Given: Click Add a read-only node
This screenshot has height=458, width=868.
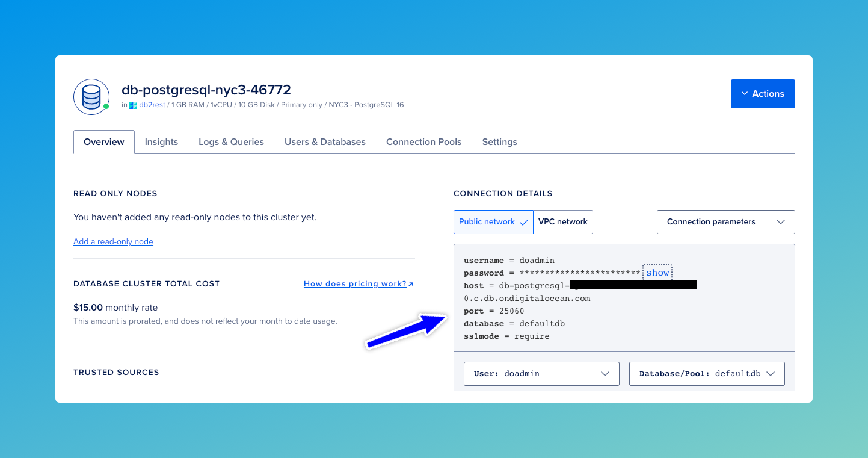Looking at the screenshot, I should pyautogui.click(x=113, y=241).
